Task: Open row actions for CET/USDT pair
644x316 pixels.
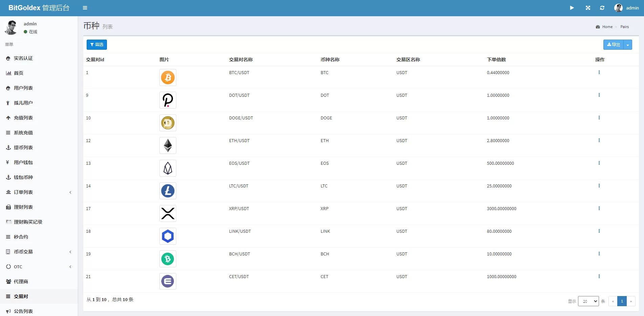Action: [599, 276]
